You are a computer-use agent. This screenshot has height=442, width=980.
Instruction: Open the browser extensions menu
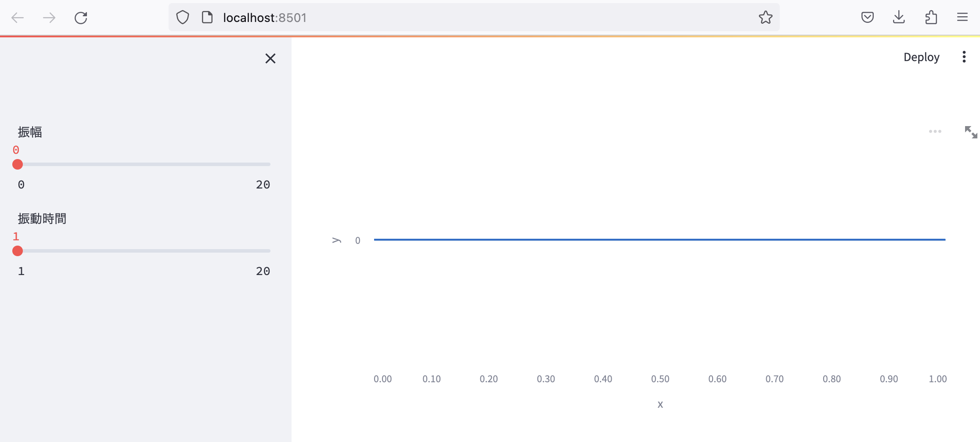coord(931,18)
